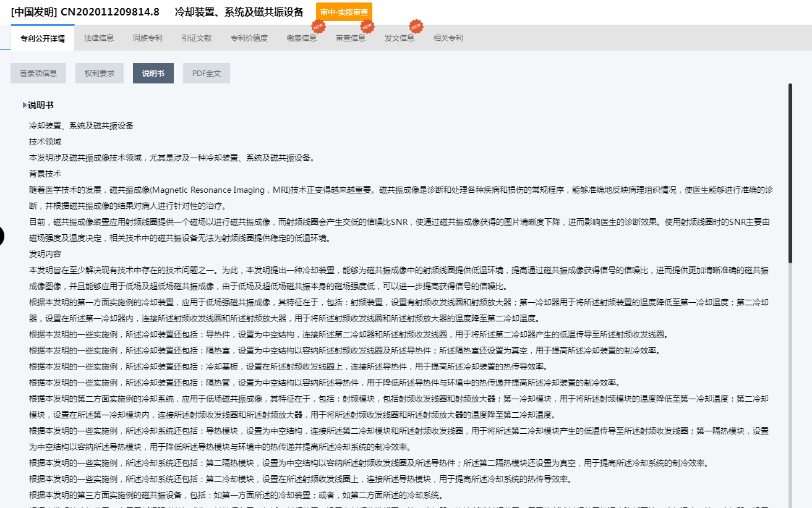Screen dimensions: 812x508
Task: Open the 同族专利 tab
Action: coord(148,38)
